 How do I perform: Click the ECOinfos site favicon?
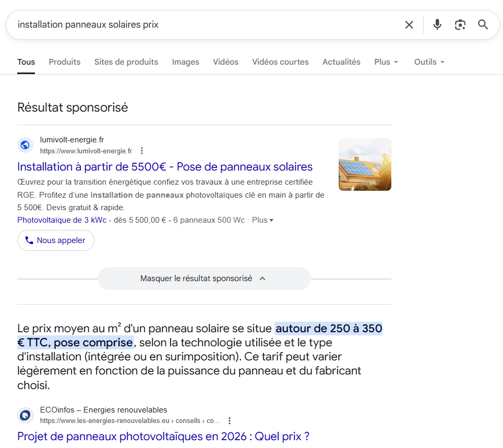[25, 415]
